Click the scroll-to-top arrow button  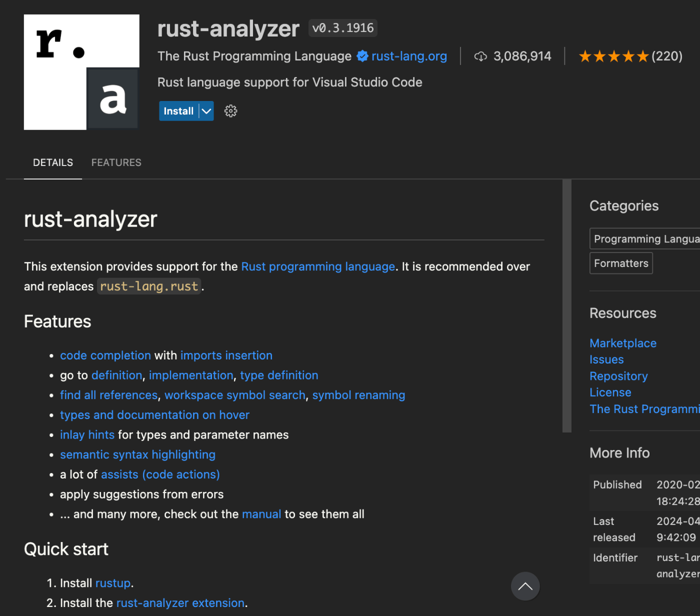pyautogui.click(x=525, y=586)
